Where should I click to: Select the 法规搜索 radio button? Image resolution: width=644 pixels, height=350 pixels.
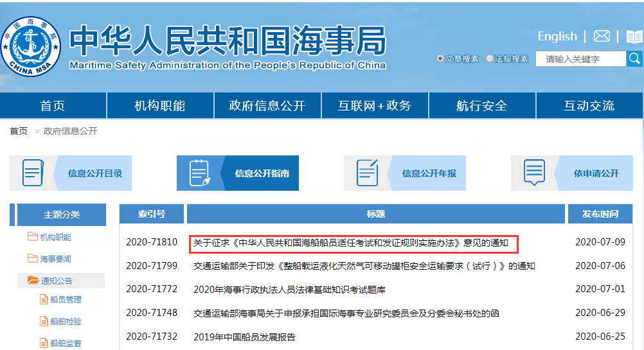tap(490, 58)
